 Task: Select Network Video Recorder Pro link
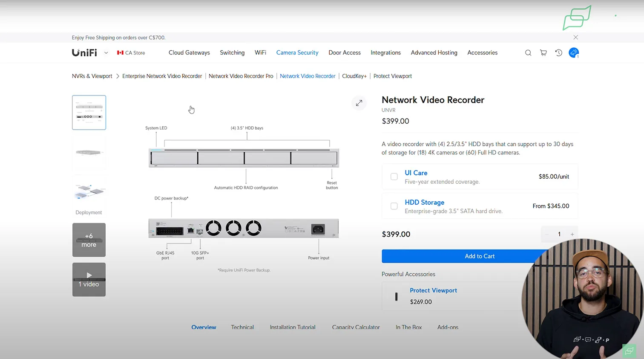[x=241, y=76]
